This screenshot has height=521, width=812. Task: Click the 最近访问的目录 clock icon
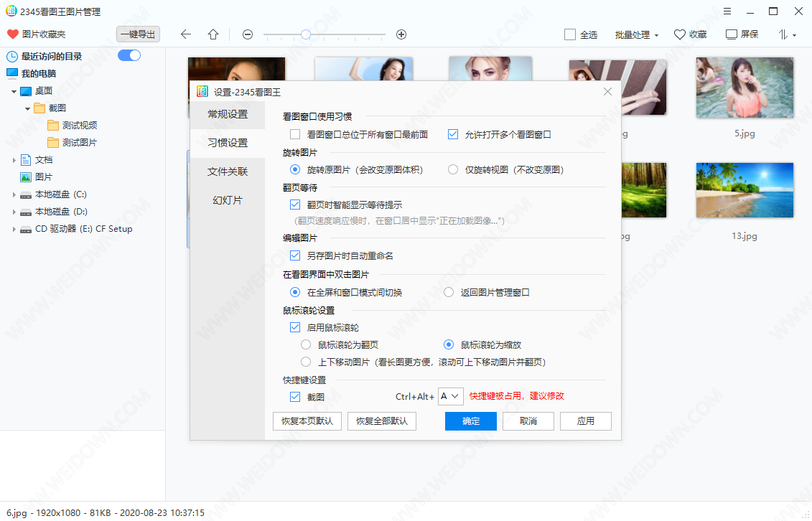[x=12, y=57]
